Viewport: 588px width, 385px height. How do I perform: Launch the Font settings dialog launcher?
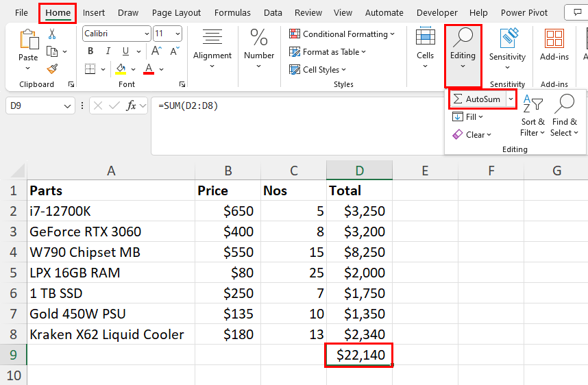(182, 84)
